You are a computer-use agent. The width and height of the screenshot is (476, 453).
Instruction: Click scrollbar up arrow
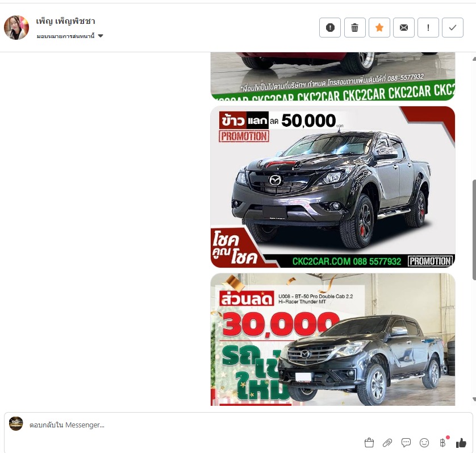(x=474, y=59)
